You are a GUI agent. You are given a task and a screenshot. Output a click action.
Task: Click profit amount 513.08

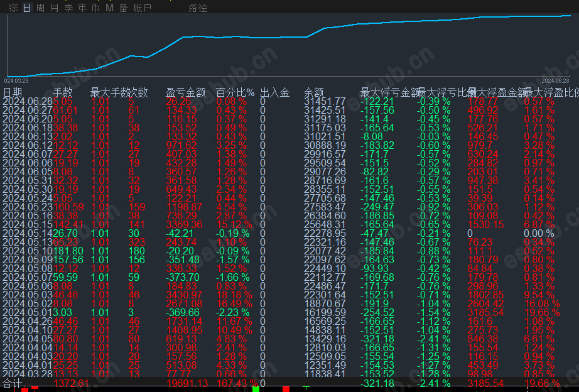point(181,366)
